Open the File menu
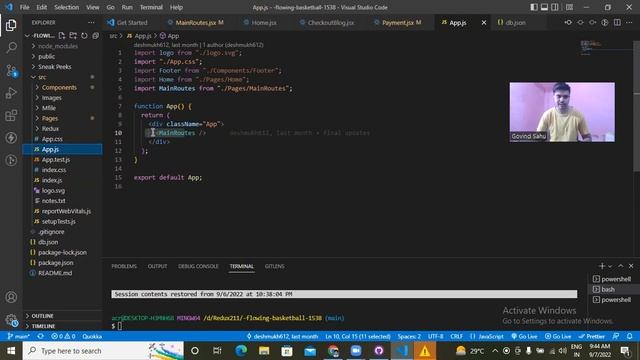Image resolution: width=640 pixels, height=360 pixels. (x=24, y=7)
